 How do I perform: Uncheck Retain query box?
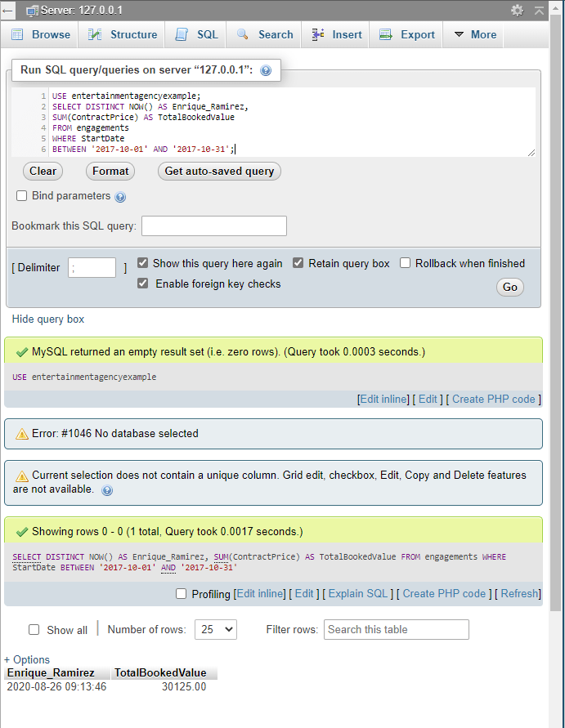click(x=298, y=263)
